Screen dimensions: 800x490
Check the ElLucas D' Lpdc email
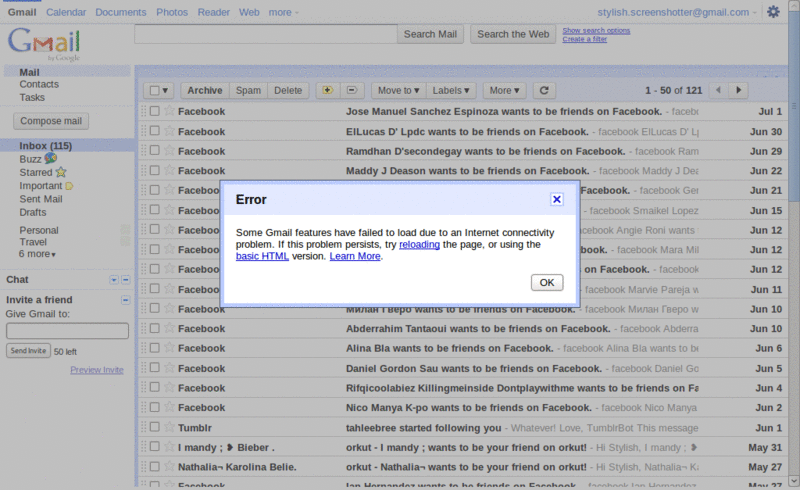pos(155,131)
